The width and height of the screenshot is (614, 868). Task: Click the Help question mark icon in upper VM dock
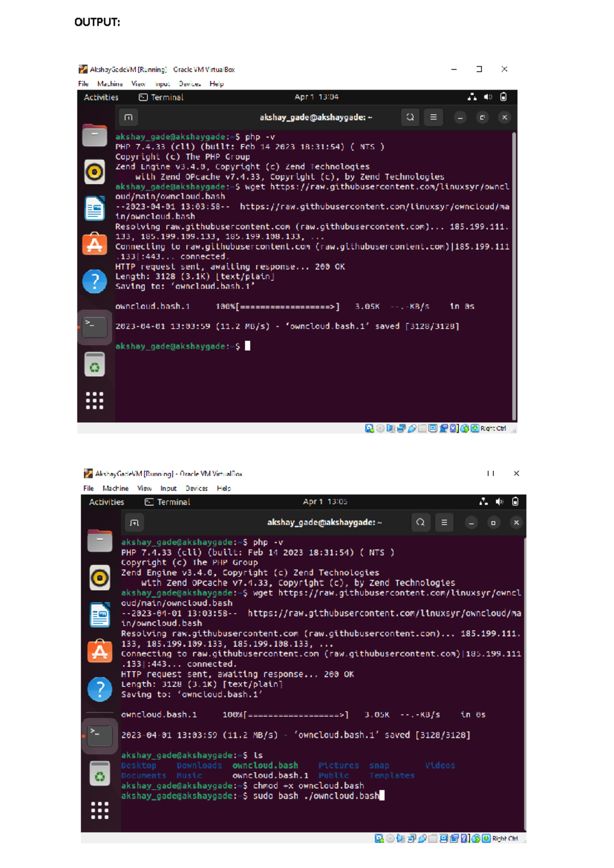95,281
